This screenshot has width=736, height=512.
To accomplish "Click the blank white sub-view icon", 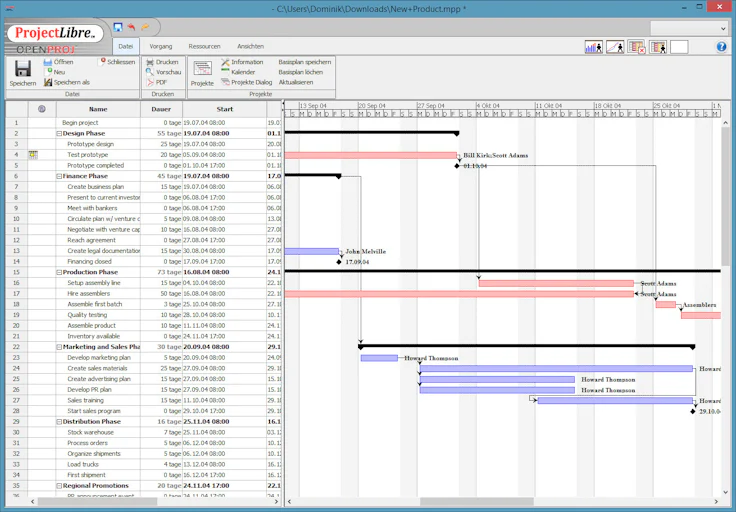I will tap(679, 47).
